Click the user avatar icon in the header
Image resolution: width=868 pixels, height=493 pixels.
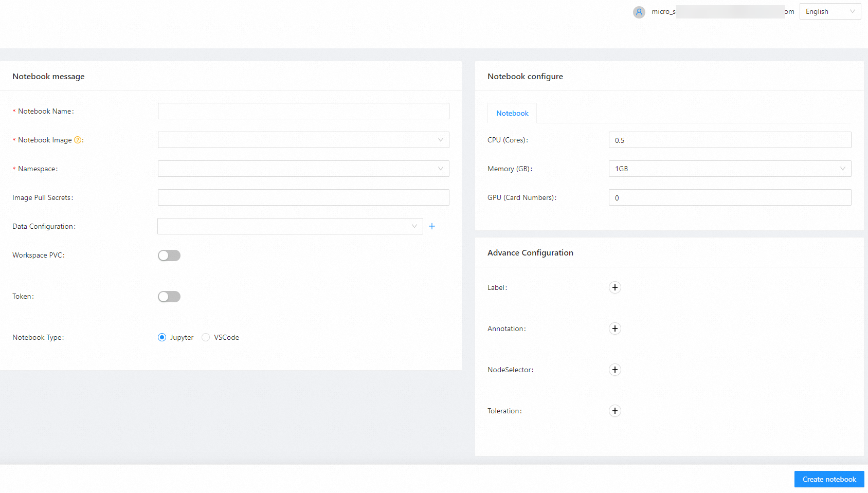point(639,12)
